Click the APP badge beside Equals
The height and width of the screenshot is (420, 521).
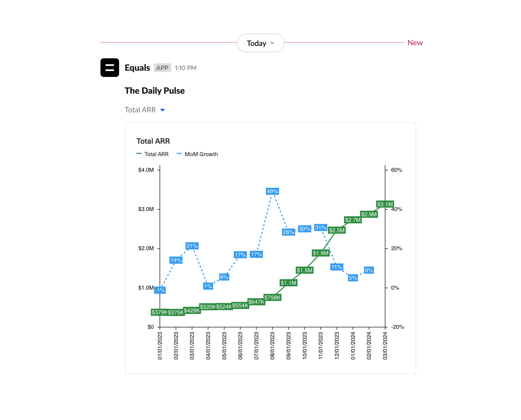tap(162, 68)
